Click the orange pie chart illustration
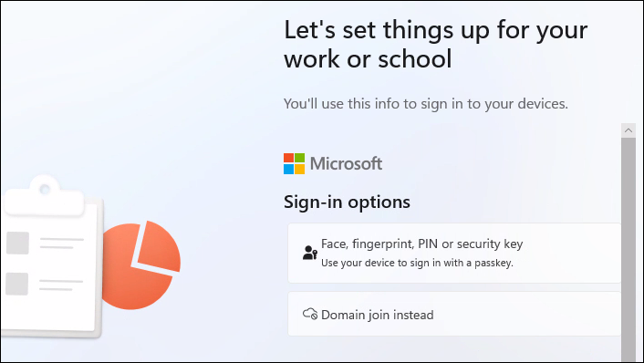 click(x=140, y=264)
